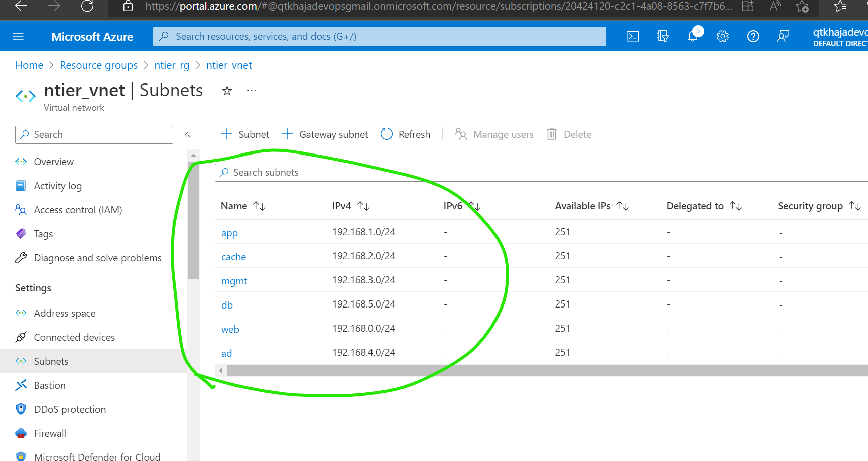Click the Delete toolbar button
Screen dimensions: 868x461
click(569, 134)
